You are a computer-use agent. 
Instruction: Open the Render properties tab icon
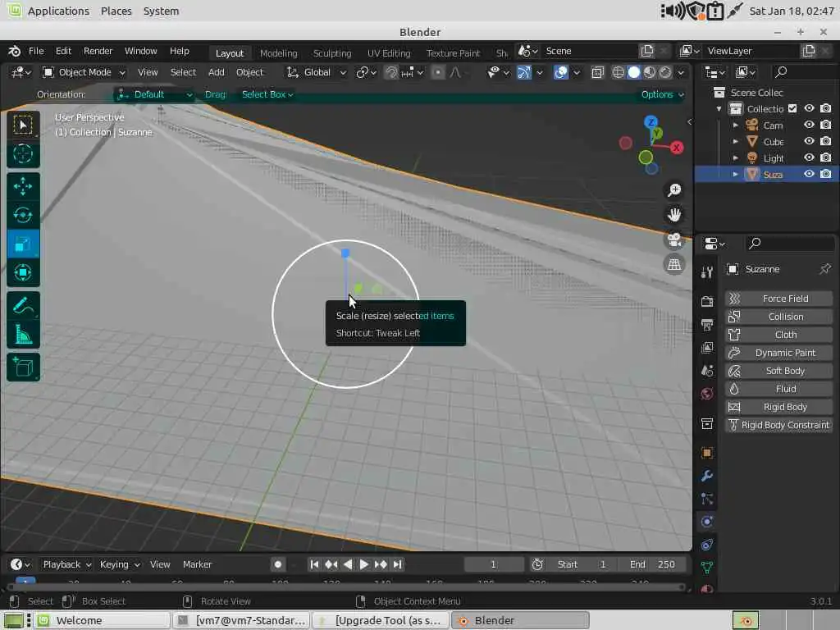point(707,301)
